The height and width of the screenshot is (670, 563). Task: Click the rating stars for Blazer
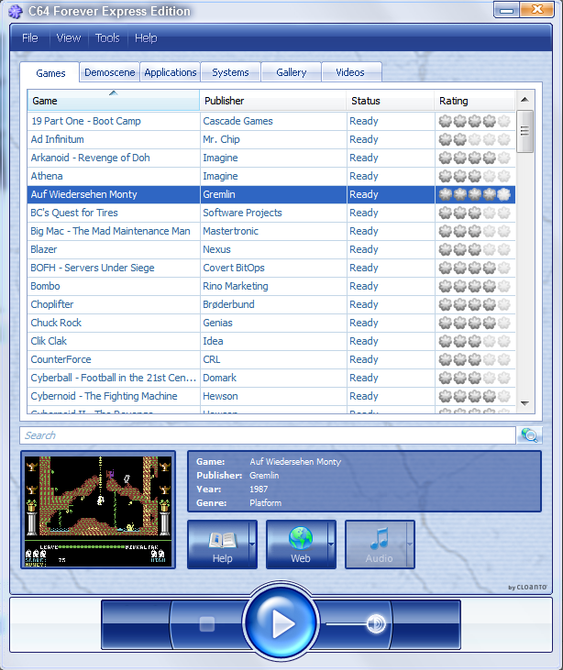coord(475,250)
